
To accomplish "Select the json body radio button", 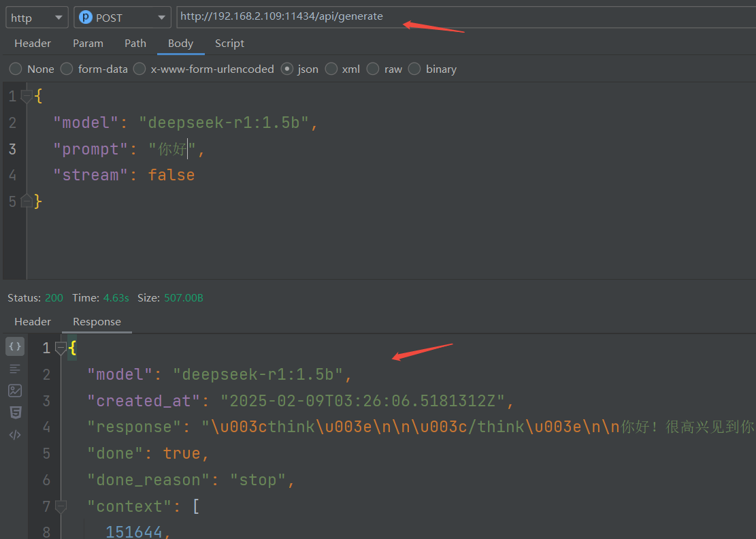I will (x=287, y=69).
